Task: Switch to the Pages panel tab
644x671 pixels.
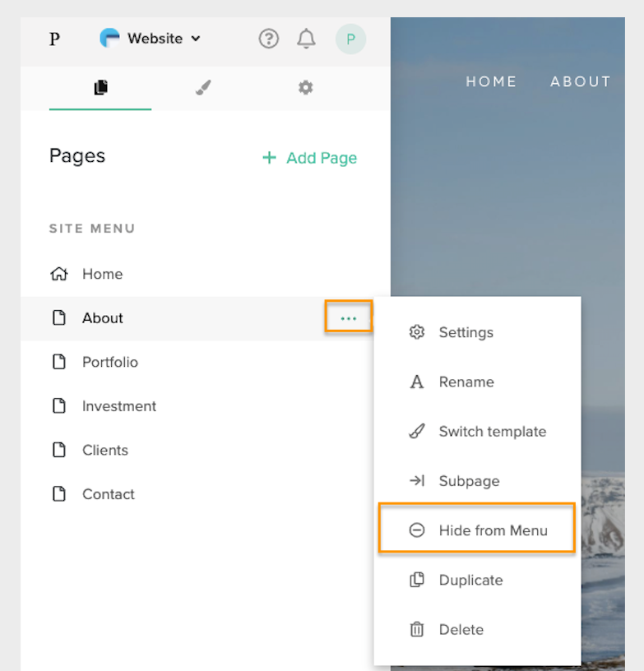Action: 100,86
